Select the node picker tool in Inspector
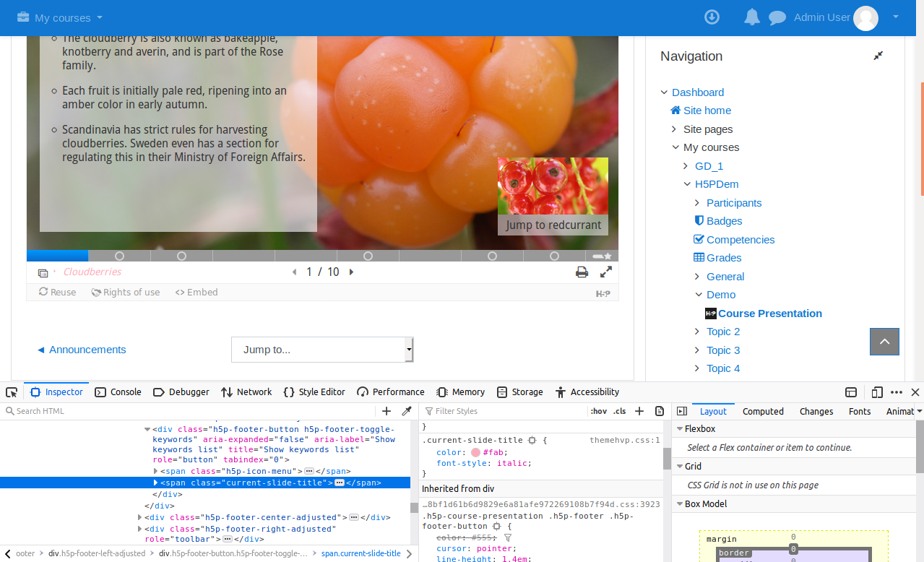The width and height of the screenshot is (924, 562). 12,392
